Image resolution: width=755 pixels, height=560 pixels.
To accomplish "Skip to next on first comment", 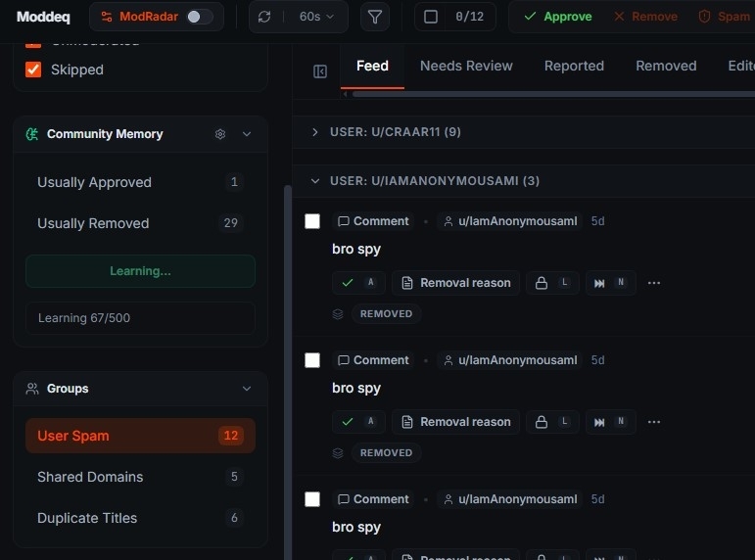I will point(610,283).
